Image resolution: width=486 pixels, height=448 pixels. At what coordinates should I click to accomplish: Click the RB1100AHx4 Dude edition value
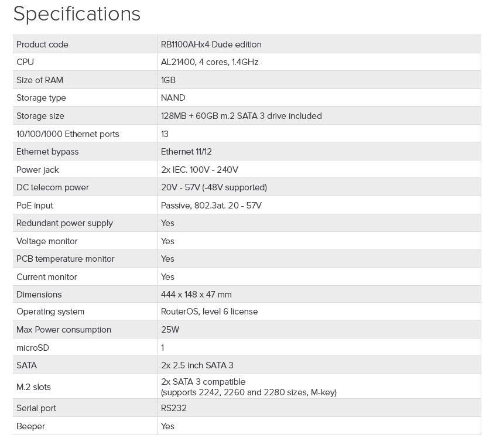point(211,45)
